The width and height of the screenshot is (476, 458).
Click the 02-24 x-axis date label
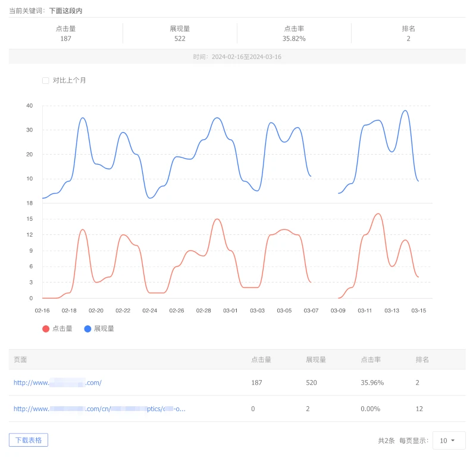[150, 310]
